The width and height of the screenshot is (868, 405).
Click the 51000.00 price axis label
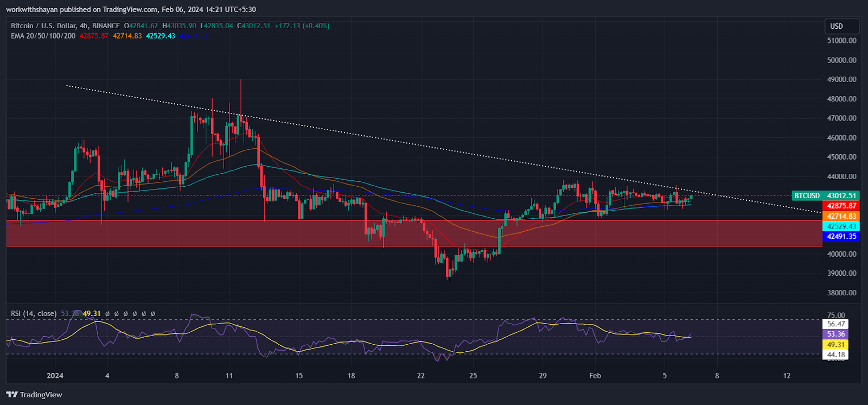click(842, 41)
